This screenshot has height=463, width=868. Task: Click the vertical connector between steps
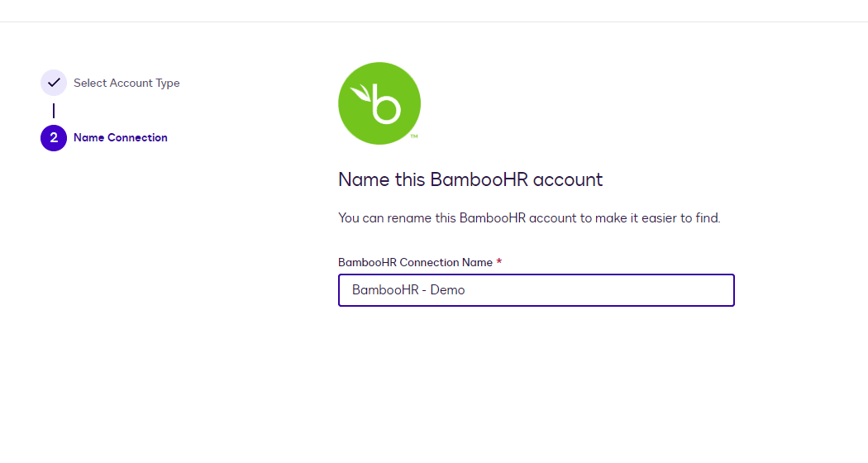[54, 110]
